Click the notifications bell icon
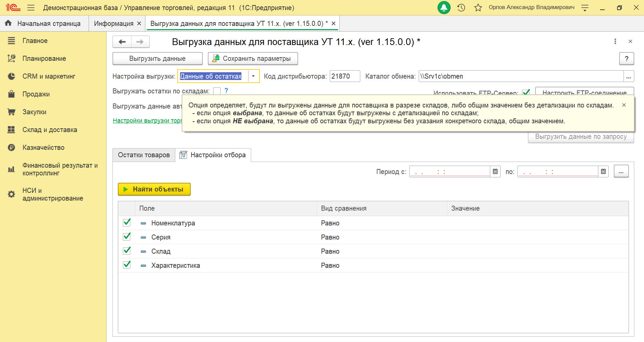This screenshot has height=342, width=644. point(444,7)
